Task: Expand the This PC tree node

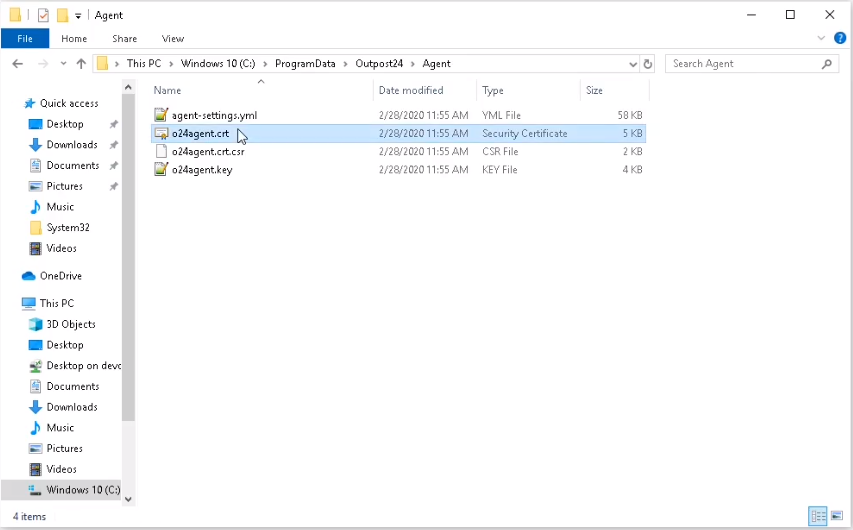Action: point(11,303)
